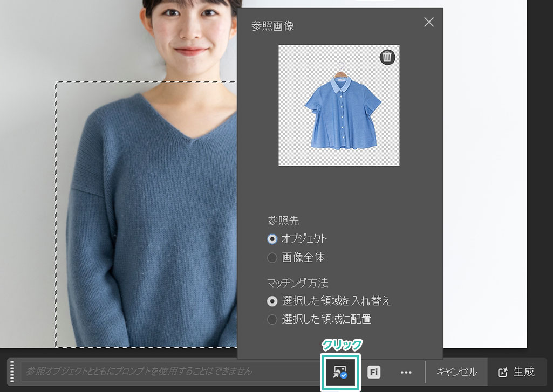Grab the contextual task bar drag handle
The height and width of the screenshot is (392, 553).
[x=11, y=372]
